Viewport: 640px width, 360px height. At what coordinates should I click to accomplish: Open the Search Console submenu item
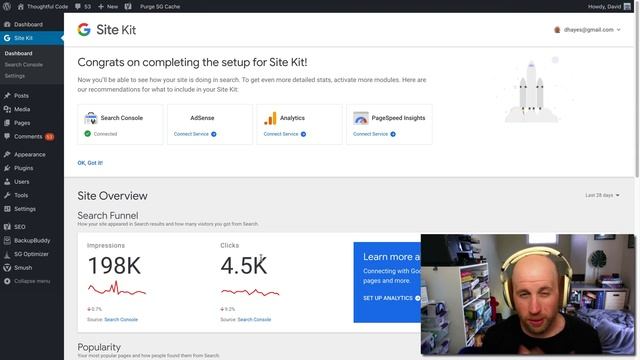[24, 64]
